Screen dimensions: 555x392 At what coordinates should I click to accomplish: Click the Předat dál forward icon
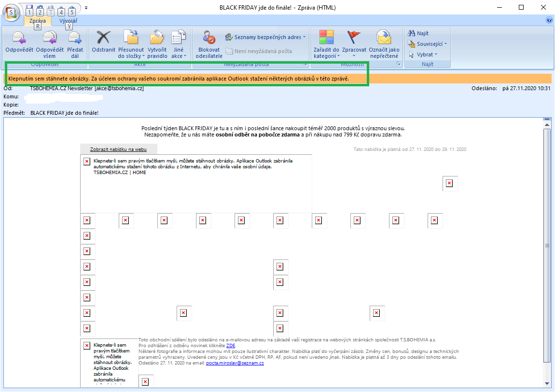(x=75, y=38)
